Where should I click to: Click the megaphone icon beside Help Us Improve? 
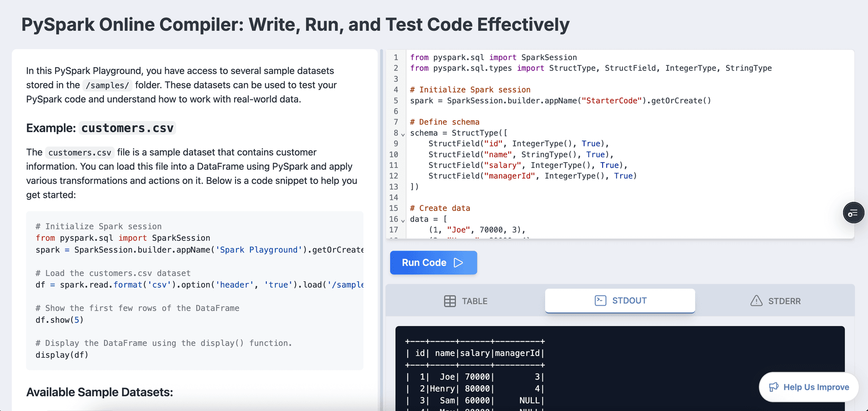click(x=774, y=387)
